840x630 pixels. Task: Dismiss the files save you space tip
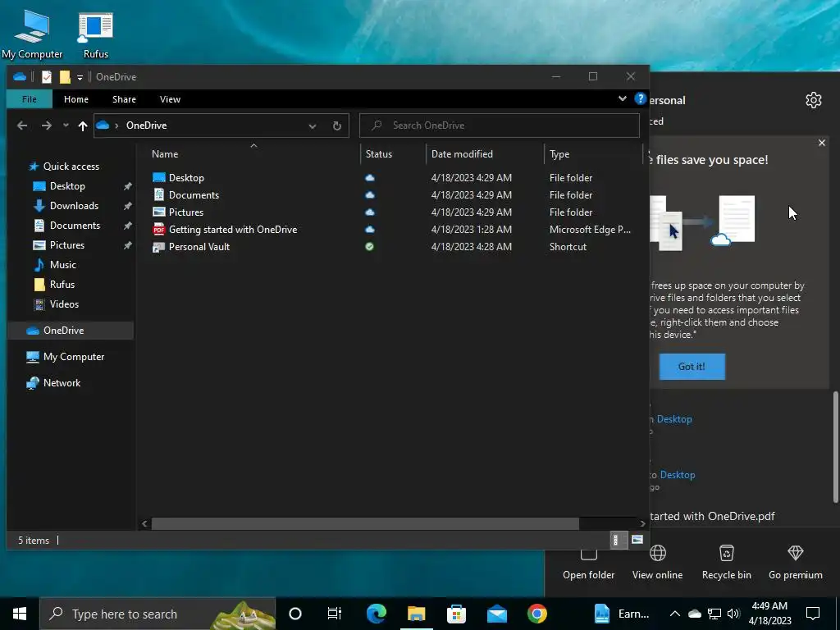click(822, 143)
